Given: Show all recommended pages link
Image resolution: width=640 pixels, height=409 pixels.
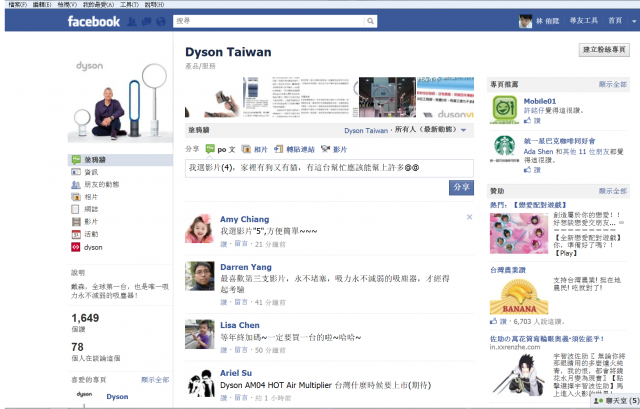Looking at the screenshot, I should [x=612, y=84].
